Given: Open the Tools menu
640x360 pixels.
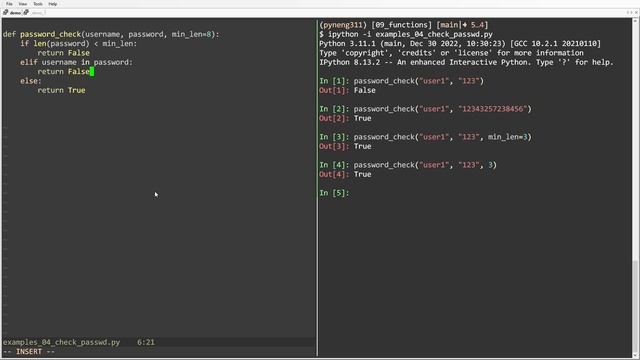Looking at the screenshot, I should pyautogui.click(x=38, y=4).
